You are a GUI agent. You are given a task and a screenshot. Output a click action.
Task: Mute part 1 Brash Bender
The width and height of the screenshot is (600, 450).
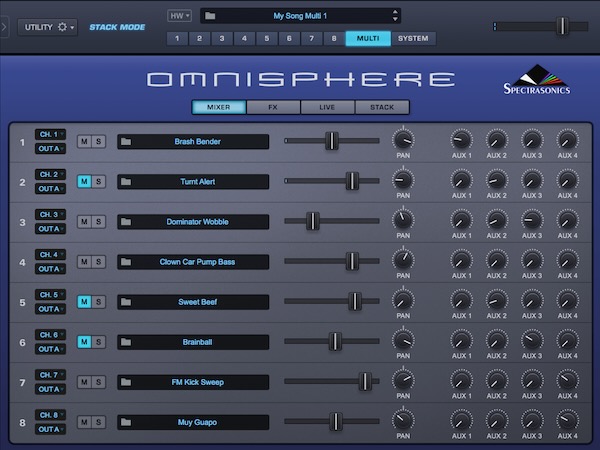(x=84, y=142)
